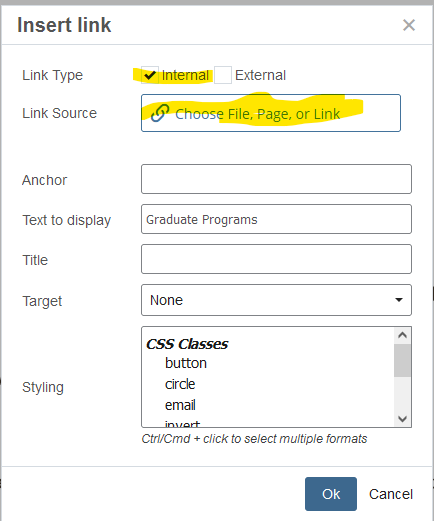Select the circle CSS class

180,384
